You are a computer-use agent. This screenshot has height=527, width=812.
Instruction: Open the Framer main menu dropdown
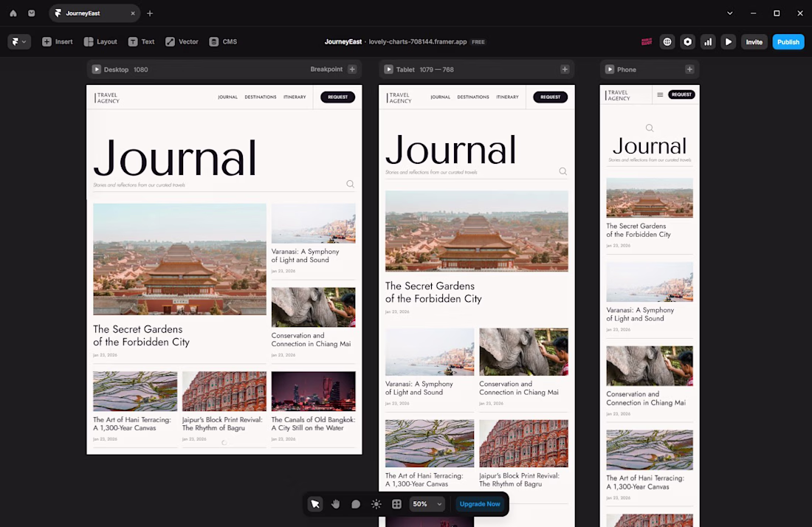click(19, 42)
